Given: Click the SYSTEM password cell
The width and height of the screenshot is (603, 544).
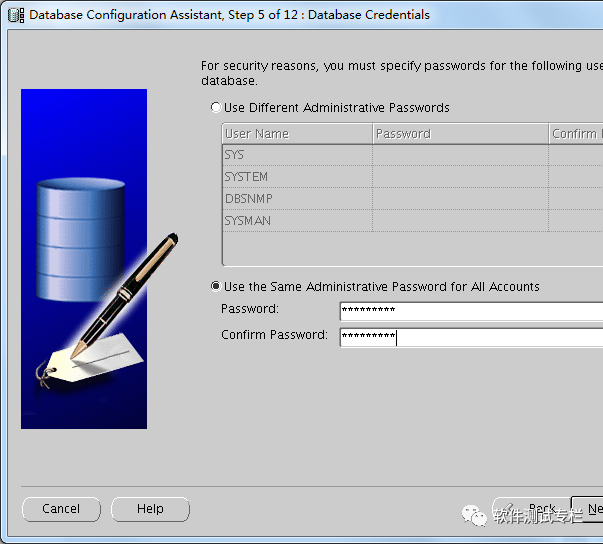Looking at the screenshot, I should [460, 177].
